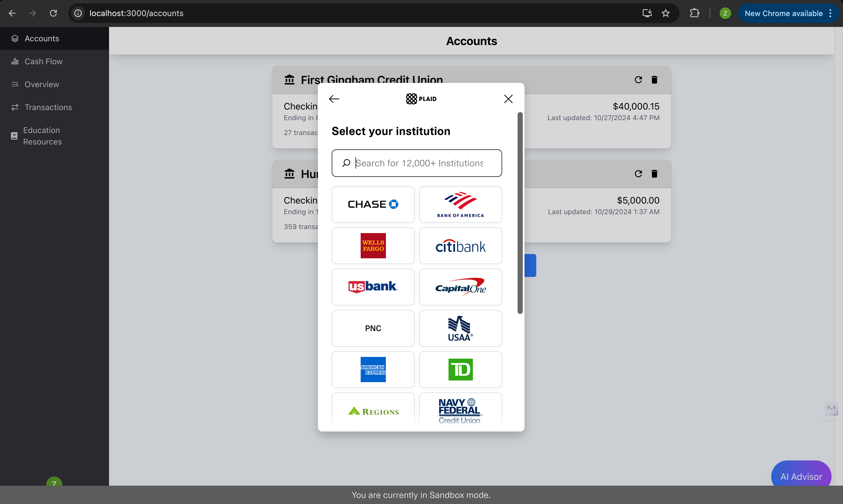Open Education Resources page
The image size is (843, 504).
pyautogui.click(x=42, y=136)
